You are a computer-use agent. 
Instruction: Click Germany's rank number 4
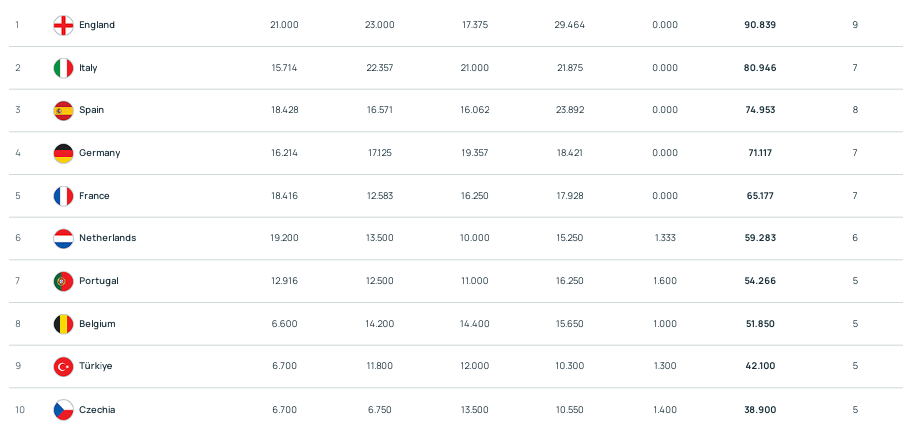[x=18, y=153]
